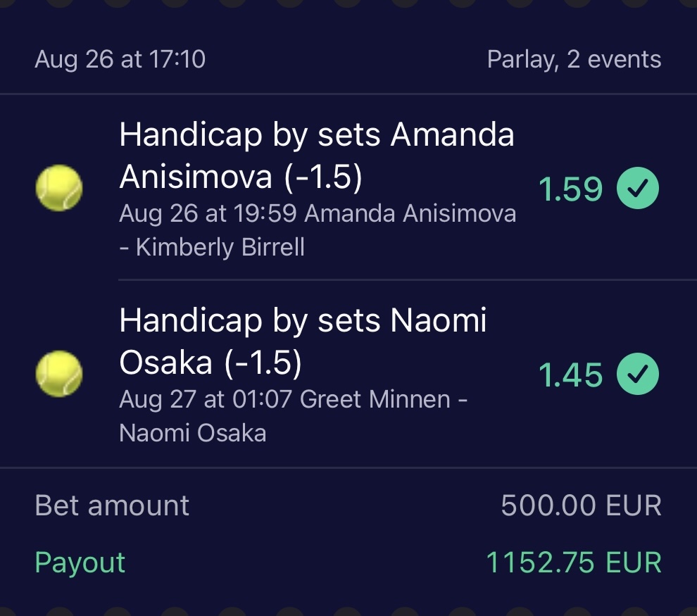Select the 1.45 odds value
The height and width of the screenshot is (616, 697).
click(570, 375)
